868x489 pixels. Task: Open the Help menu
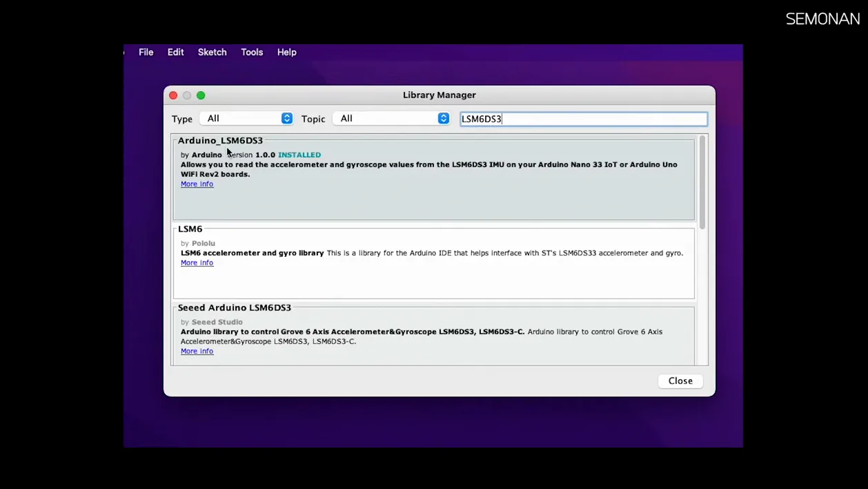pos(286,52)
